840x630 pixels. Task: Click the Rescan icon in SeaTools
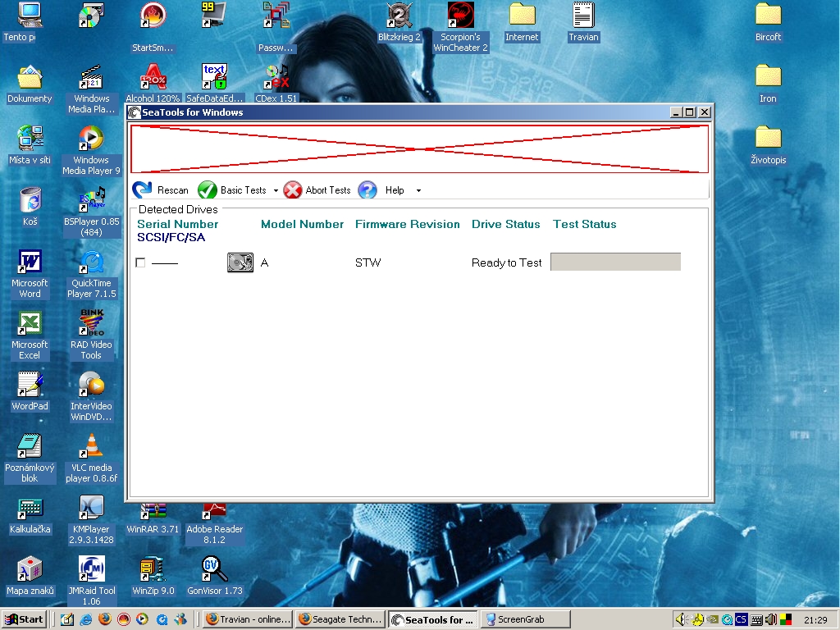142,189
